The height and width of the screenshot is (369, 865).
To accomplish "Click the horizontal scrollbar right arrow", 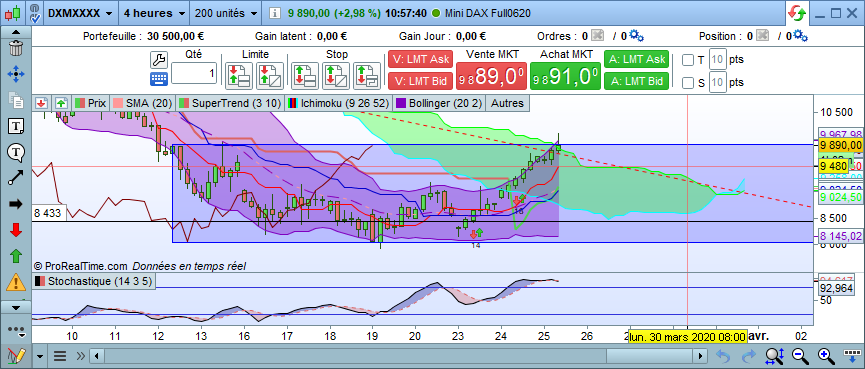I will [x=701, y=356].
